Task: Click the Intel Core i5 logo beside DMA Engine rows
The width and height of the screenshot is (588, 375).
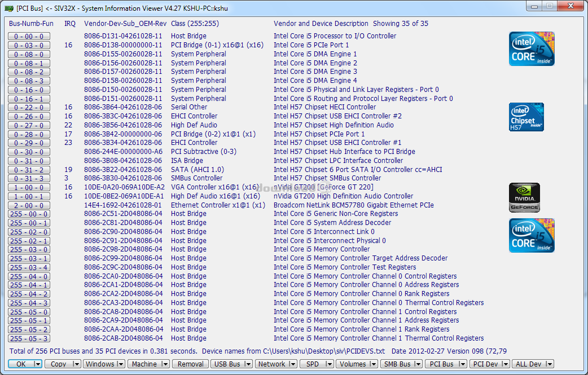Action: point(532,48)
